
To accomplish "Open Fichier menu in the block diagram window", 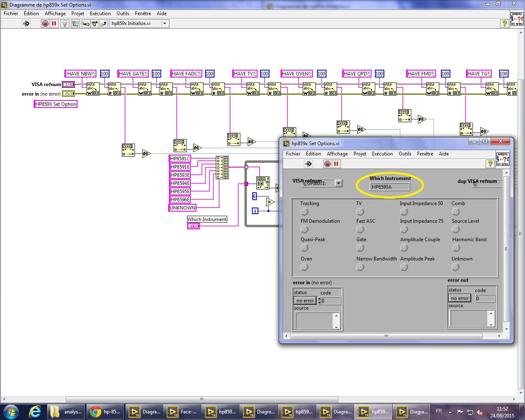I will coord(11,14).
